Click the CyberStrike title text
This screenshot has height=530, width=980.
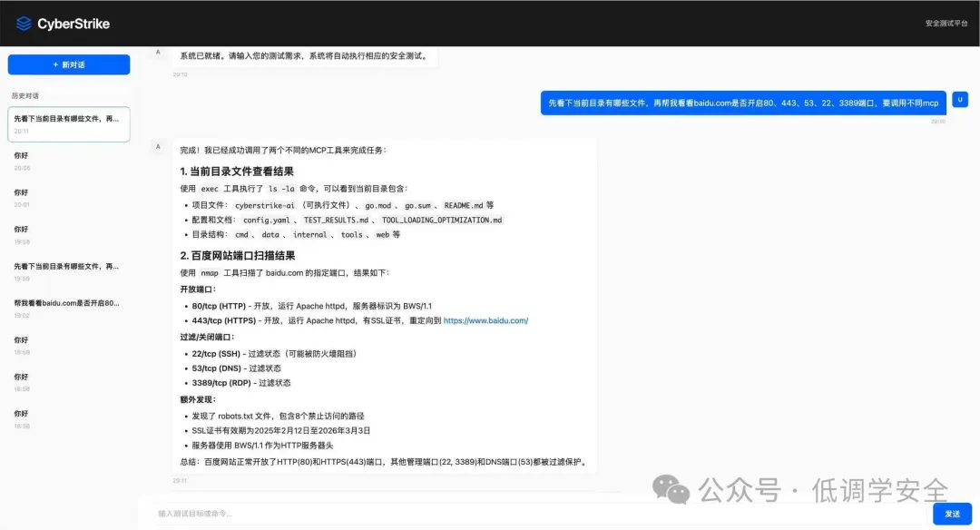pos(73,24)
